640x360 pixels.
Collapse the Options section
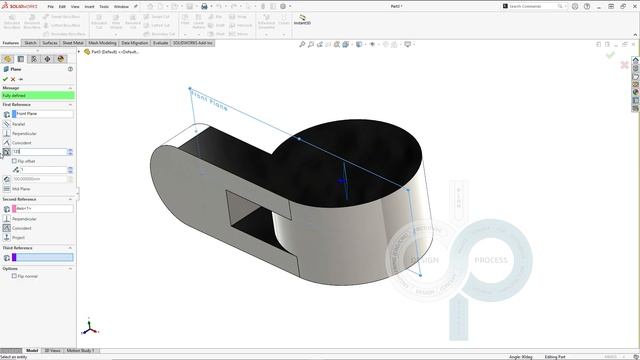[70, 269]
